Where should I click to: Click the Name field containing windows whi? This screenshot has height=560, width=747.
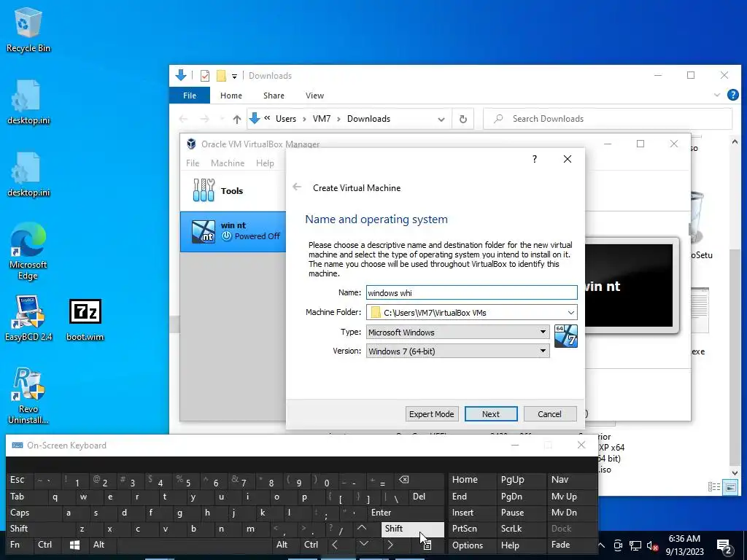472,293
